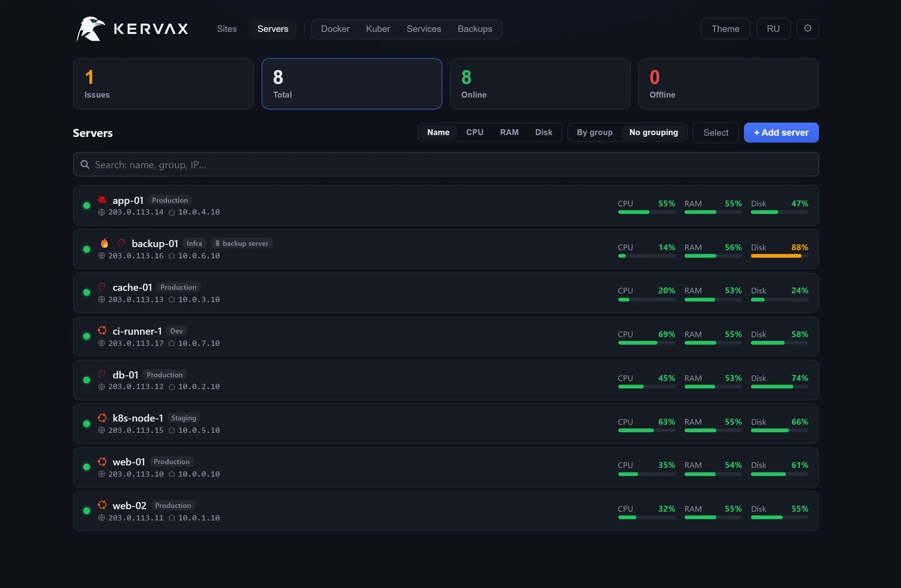Click the green status dot of db-01

86,380
